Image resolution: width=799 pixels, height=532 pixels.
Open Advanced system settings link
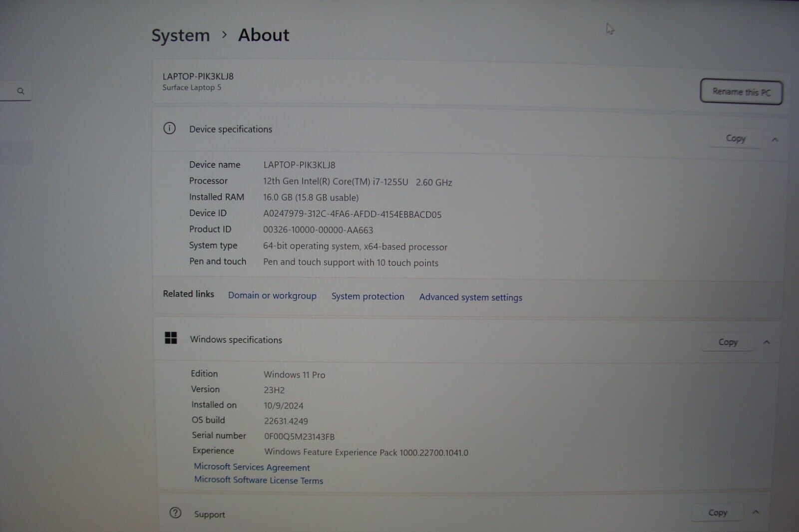471,297
